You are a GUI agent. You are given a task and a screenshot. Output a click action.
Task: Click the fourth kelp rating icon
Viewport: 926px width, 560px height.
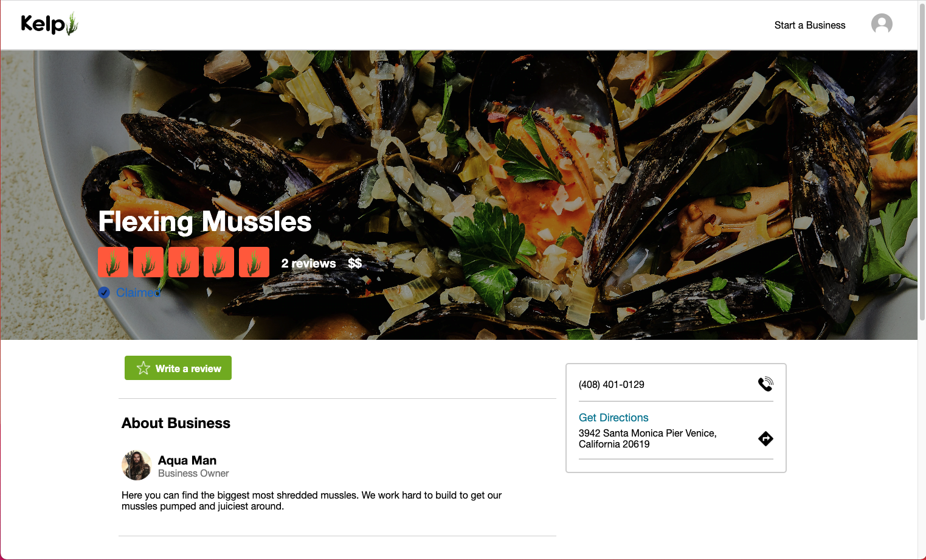[x=219, y=262]
